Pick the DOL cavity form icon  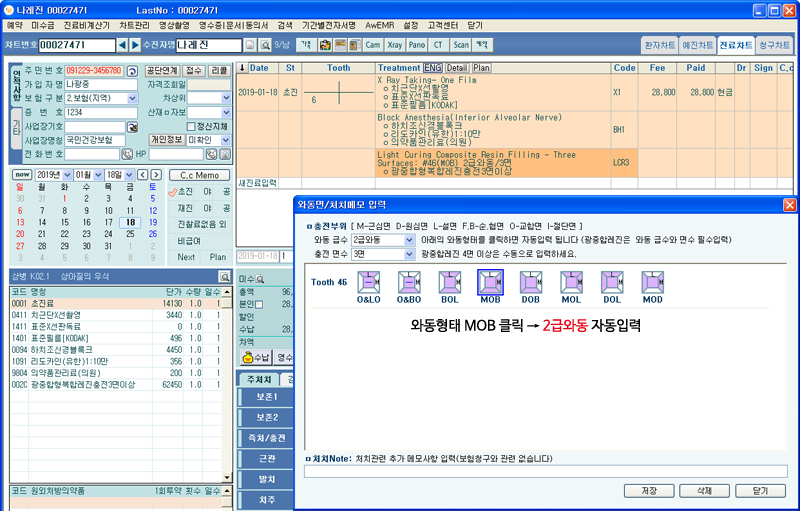click(x=612, y=282)
